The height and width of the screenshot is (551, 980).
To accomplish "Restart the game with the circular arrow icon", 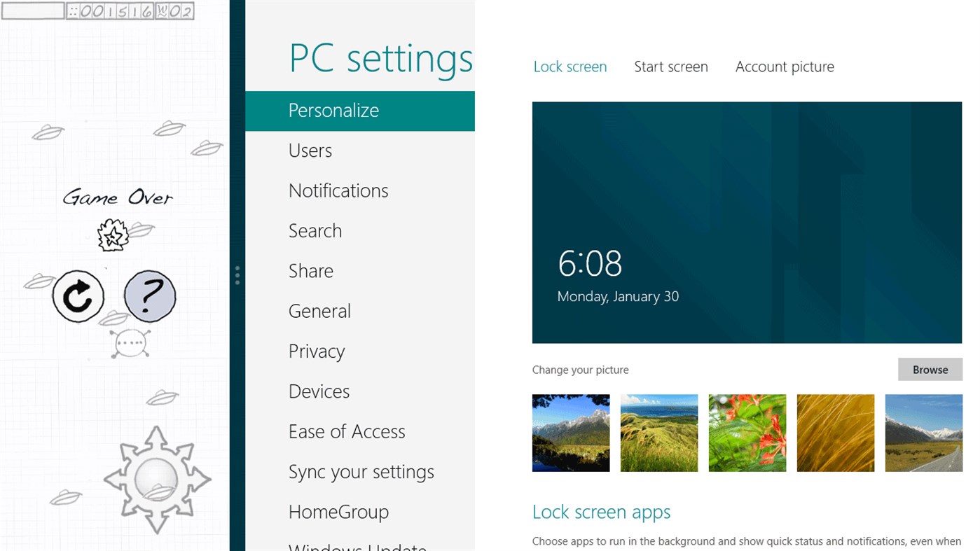I will [78, 297].
